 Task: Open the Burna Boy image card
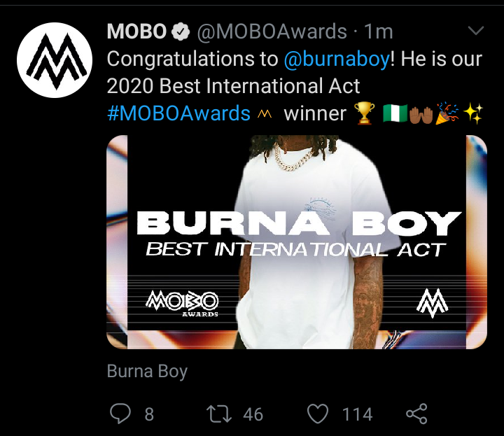click(x=297, y=242)
